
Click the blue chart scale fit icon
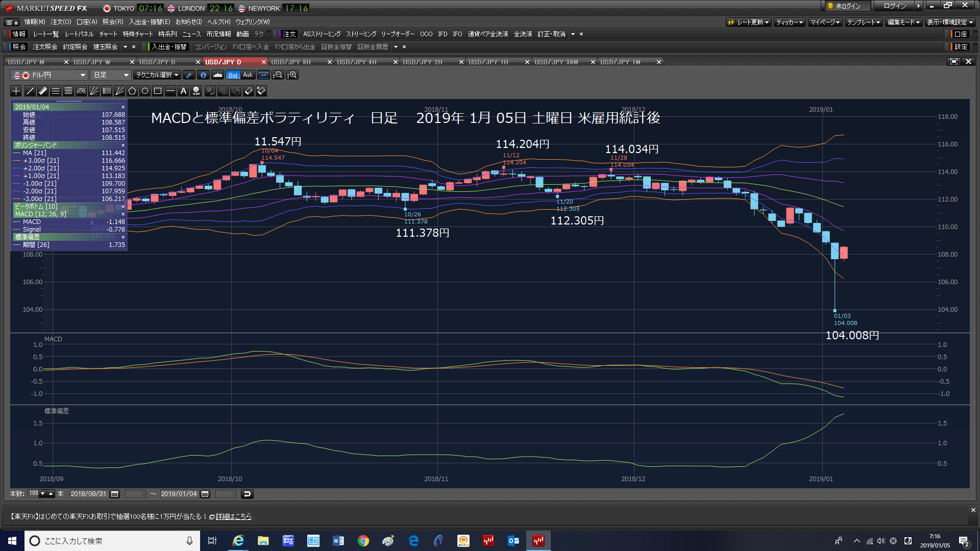tap(263, 75)
